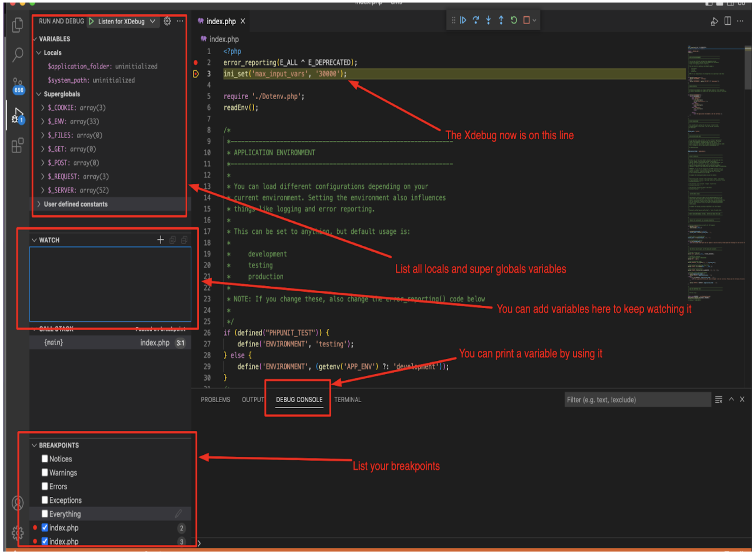Switch to the TERMINAL panel tab
756x555 pixels.
coord(348,400)
